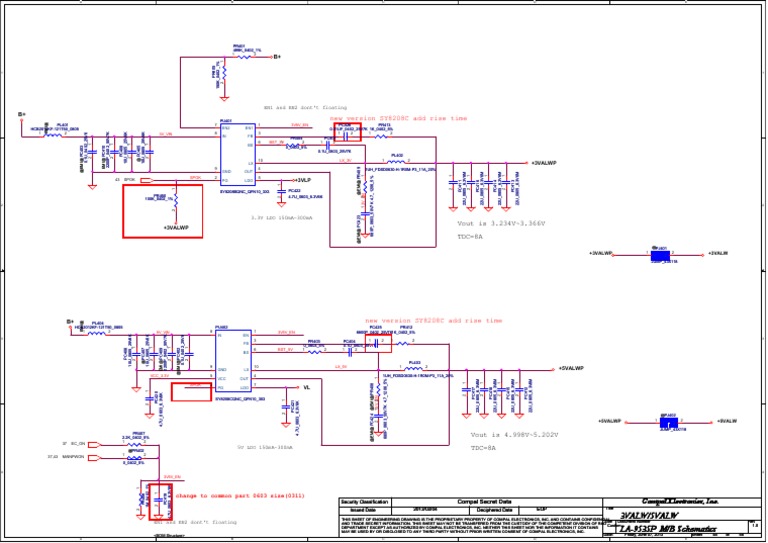The width and height of the screenshot is (768, 543).
Task: Select the blue jumper between +5VALWP and +5VALW
Action: point(670,421)
